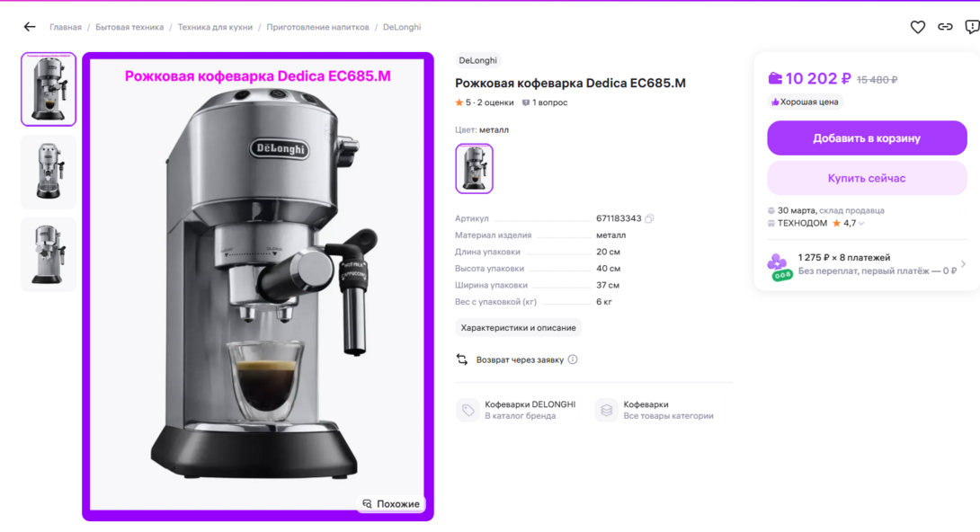Open installment details arrow for 8 платежей
The width and height of the screenshot is (980, 532).
pos(963,264)
